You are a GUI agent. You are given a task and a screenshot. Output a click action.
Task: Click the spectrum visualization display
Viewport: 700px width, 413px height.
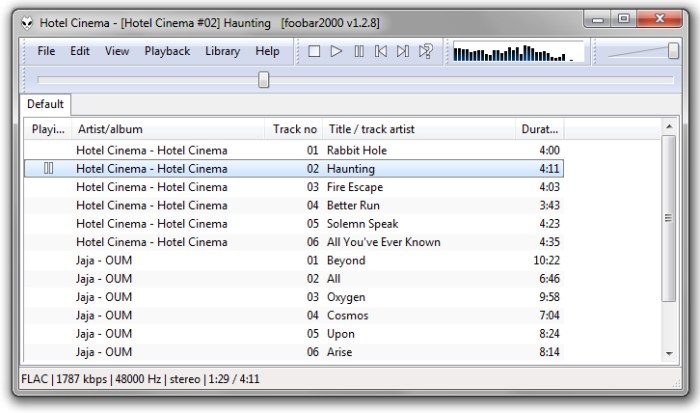pyautogui.click(x=518, y=52)
